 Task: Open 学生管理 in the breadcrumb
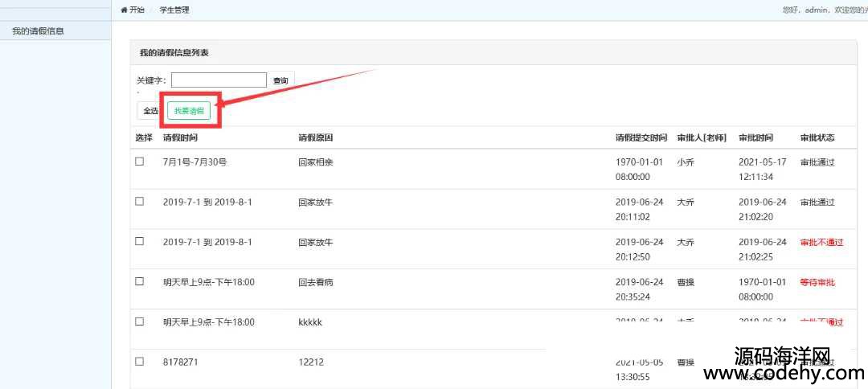click(174, 10)
